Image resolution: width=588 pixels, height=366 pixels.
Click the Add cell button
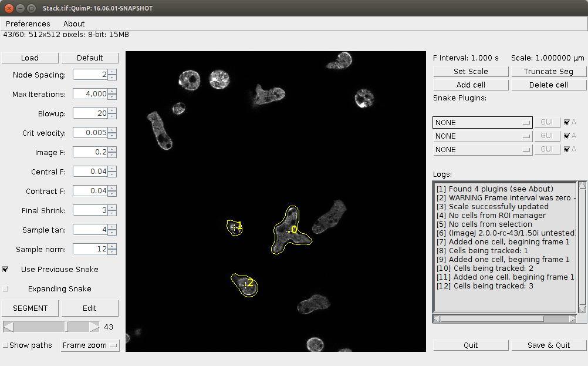(x=471, y=85)
